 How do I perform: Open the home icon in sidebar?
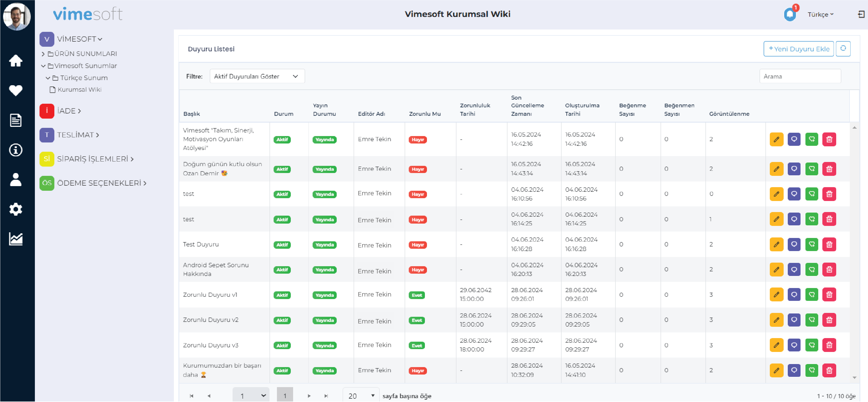point(15,61)
